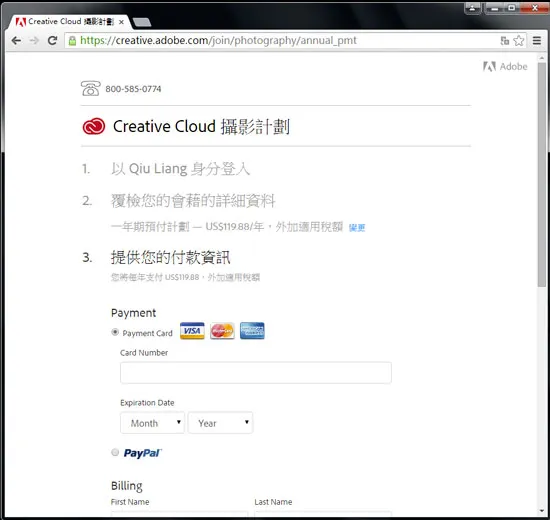The height and width of the screenshot is (520, 550).
Task: Close the Creative Cloud tab
Action: point(121,22)
